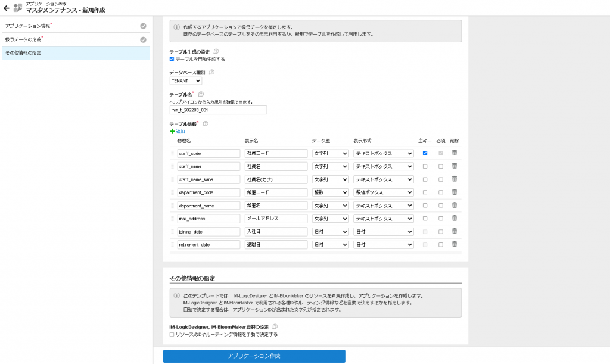Click the check mark icon on アプリケーション情報 step

point(143,26)
